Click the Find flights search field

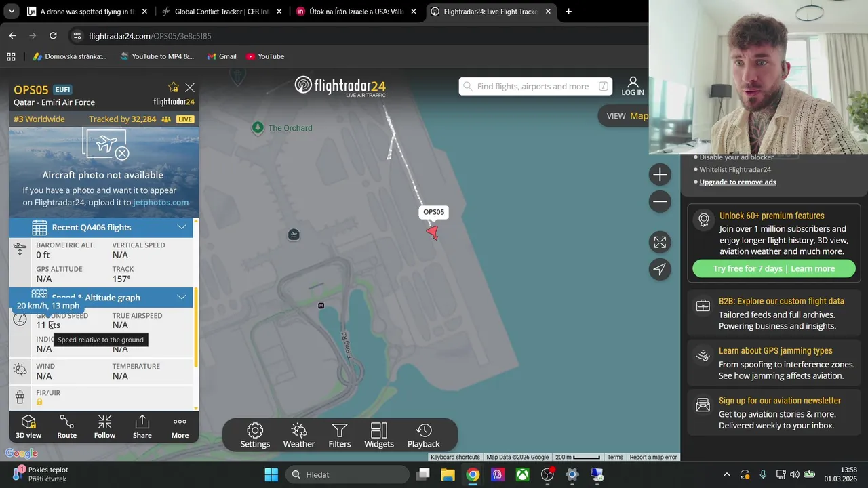[x=536, y=86]
